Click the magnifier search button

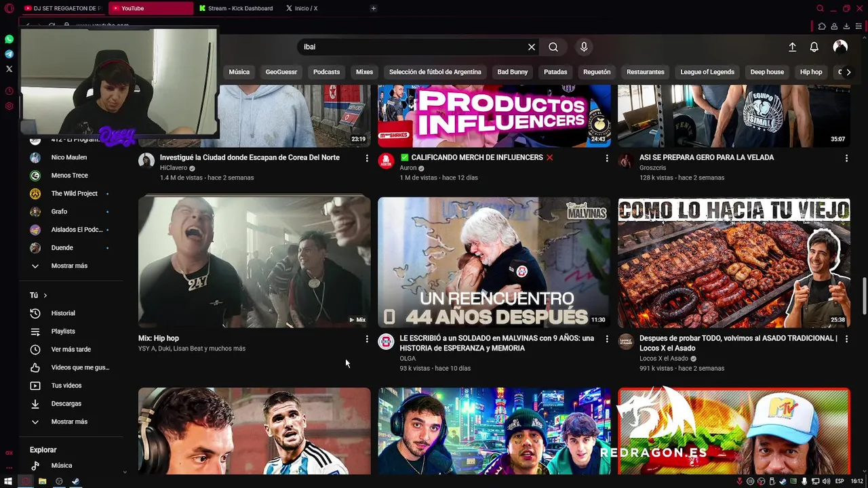tap(553, 47)
